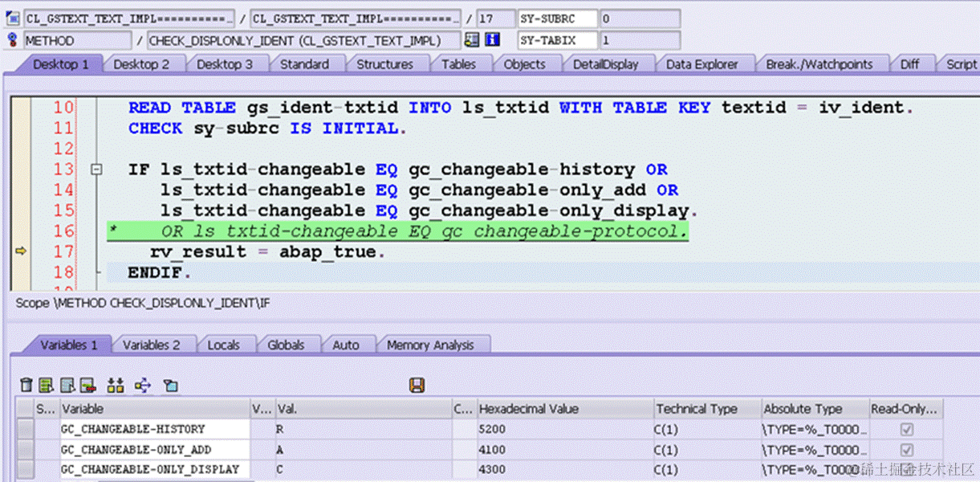Click the variables toolbar icon with red mark
Image resolution: width=980 pixels, height=482 pixels.
(87, 386)
